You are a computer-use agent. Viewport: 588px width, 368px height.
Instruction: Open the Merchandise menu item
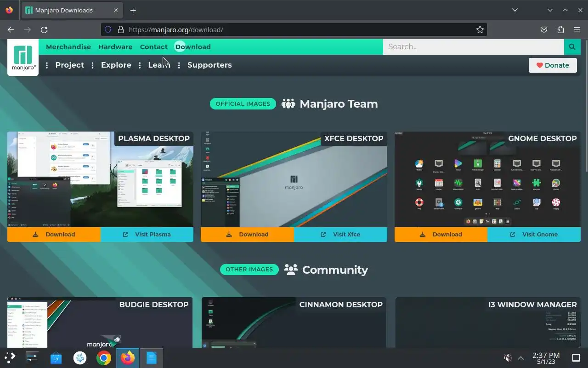[68, 47]
